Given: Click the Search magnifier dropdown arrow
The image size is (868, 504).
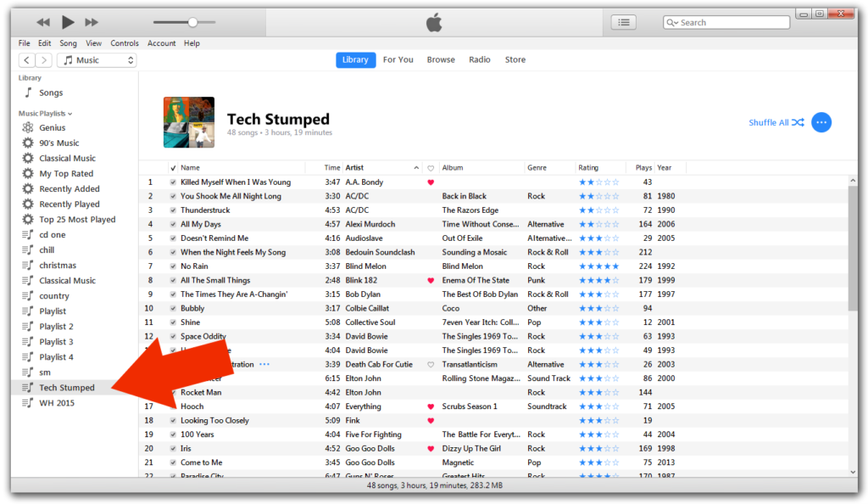Looking at the screenshot, I should [672, 23].
